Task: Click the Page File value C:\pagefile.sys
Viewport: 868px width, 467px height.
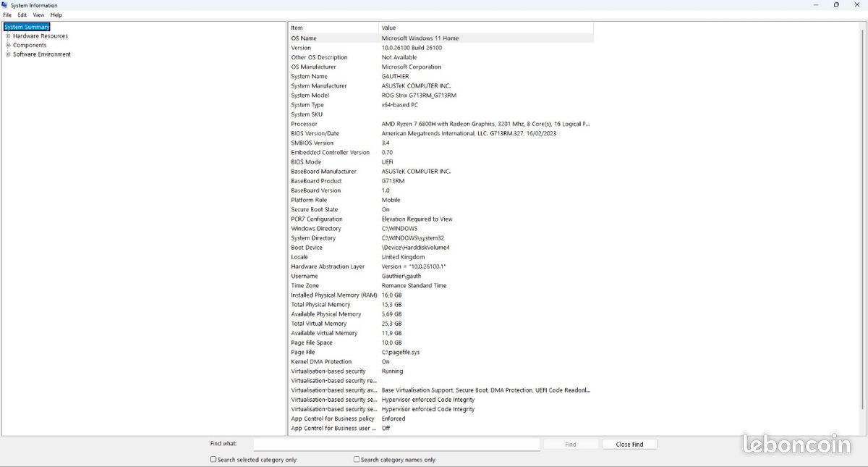Action: [400, 352]
